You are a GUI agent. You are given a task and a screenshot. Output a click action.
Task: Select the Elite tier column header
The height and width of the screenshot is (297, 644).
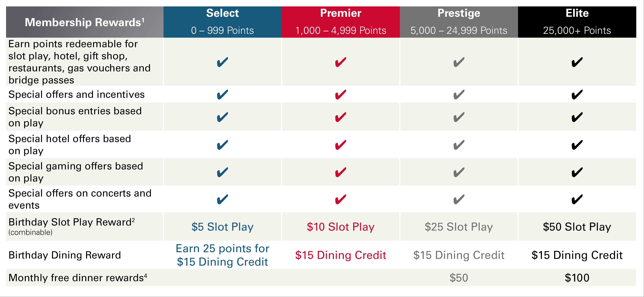pos(577,22)
